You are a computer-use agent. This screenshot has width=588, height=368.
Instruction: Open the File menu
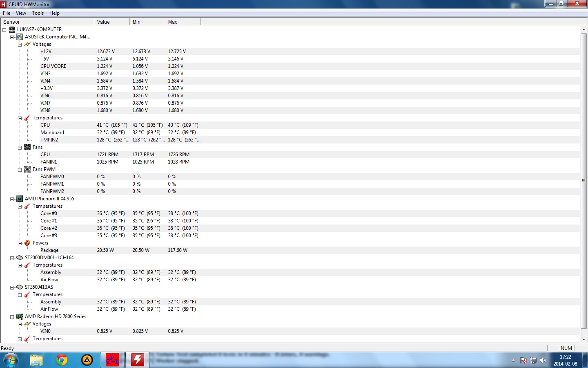tap(7, 13)
